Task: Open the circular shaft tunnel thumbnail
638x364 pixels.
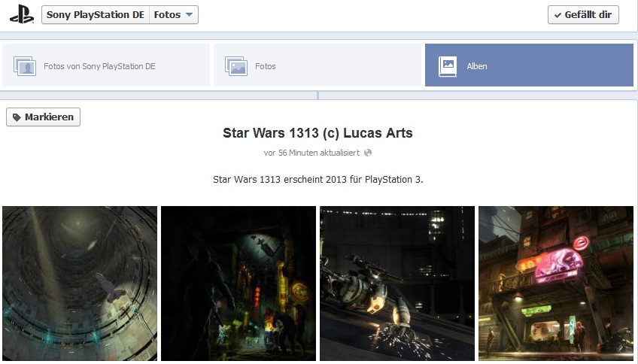Action: click(80, 284)
